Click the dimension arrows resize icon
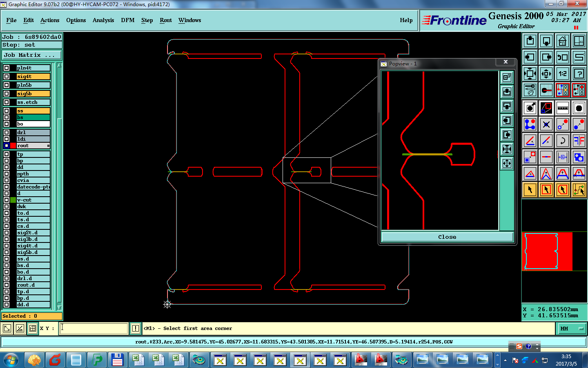The width and height of the screenshot is (588, 368). pyautogui.click(x=562, y=157)
